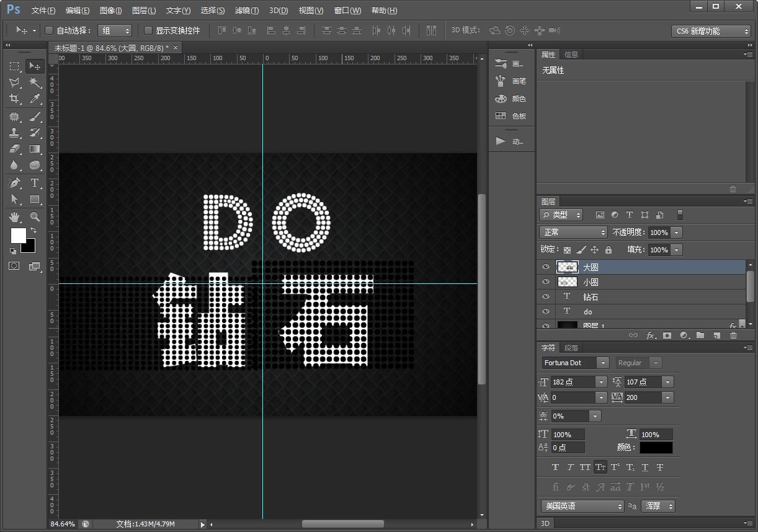Select the Pen tool

pyautogui.click(x=14, y=182)
